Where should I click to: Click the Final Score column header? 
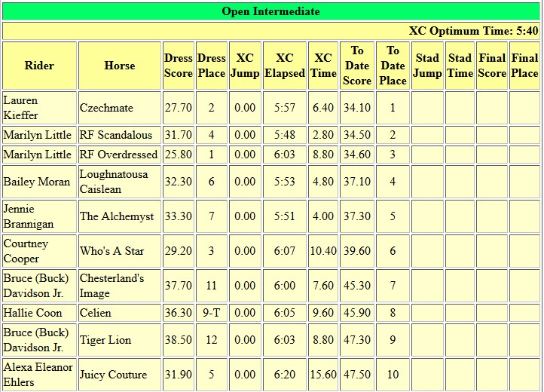[492, 66]
